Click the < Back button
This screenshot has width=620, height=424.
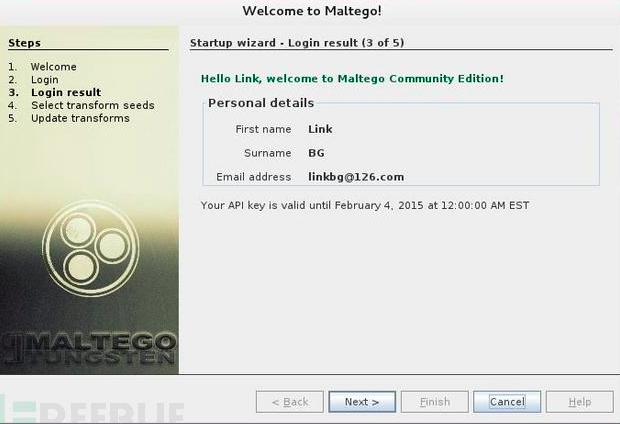pyautogui.click(x=290, y=402)
